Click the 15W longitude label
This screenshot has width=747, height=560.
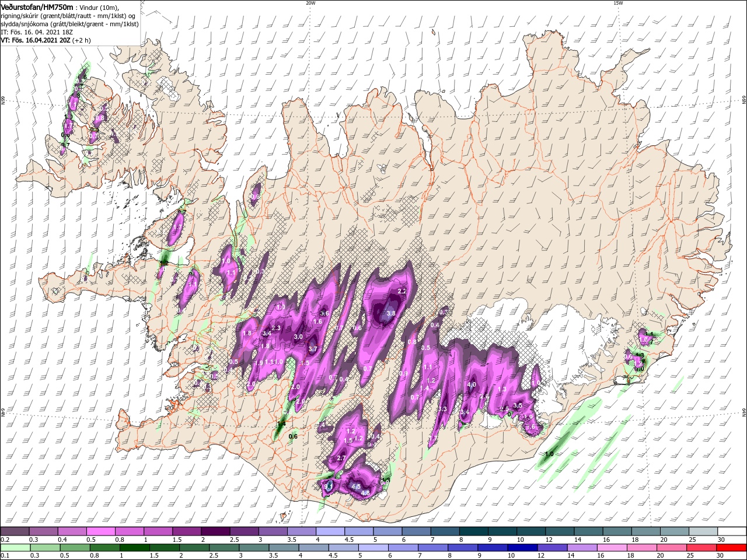pos(618,3)
